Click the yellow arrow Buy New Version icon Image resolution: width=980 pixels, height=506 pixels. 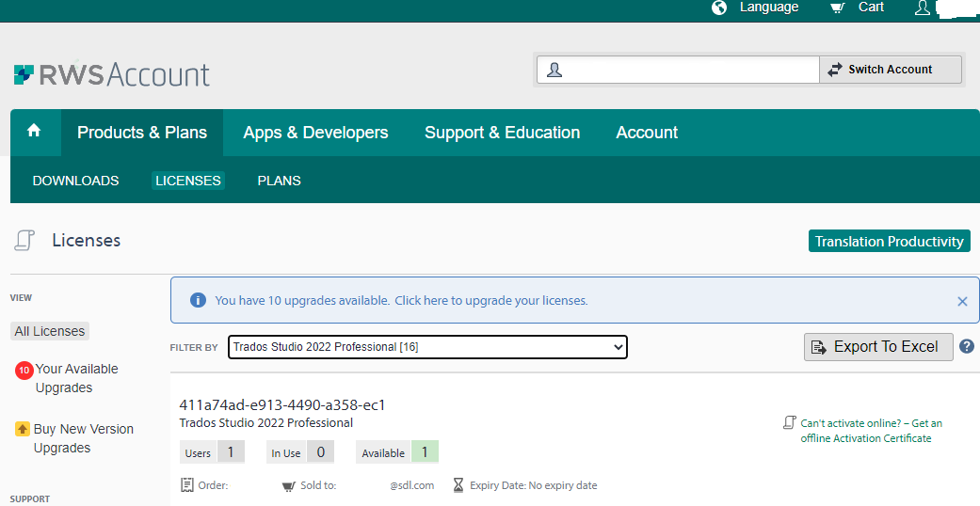click(x=23, y=429)
